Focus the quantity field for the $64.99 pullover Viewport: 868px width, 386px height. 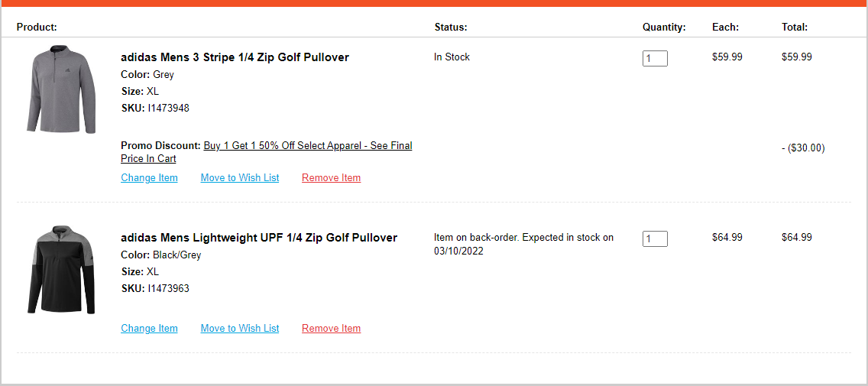click(655, 238)
